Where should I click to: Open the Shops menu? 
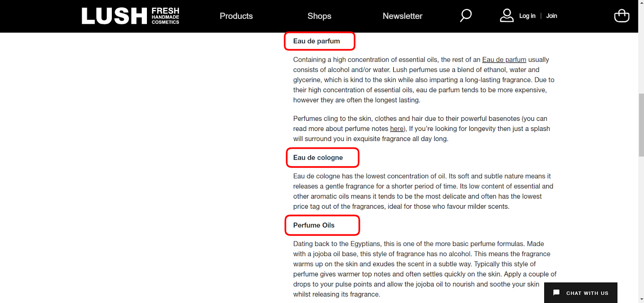click(319, 16)
